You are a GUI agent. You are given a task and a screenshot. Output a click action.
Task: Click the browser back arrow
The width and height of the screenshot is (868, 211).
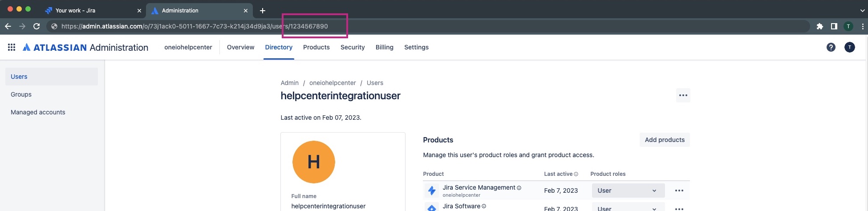point(8,26)
